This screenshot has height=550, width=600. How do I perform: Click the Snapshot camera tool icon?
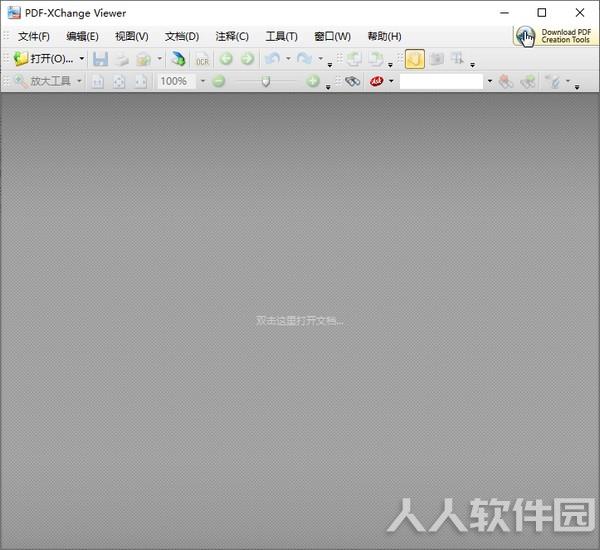437,59
